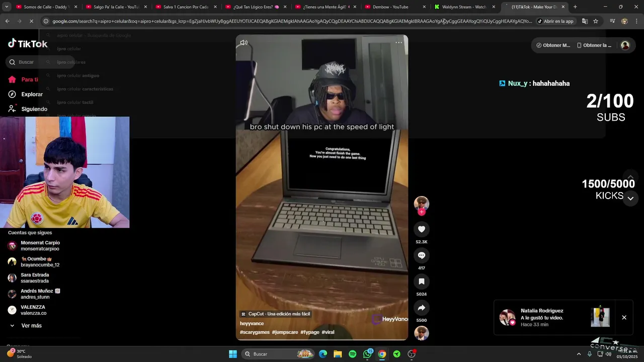Open the sound disc at bottom of action bar
644x362 pixels.
pyautogui.click(x=422, y=333)
